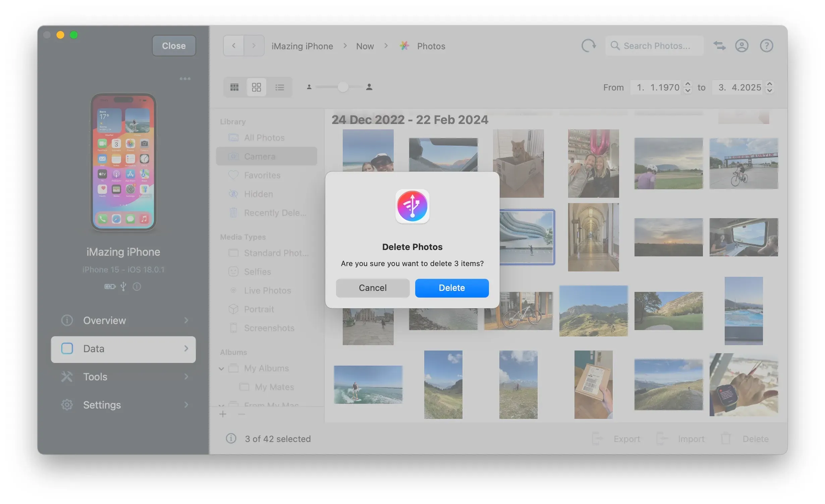Refresh the photo library

(589, 46)
